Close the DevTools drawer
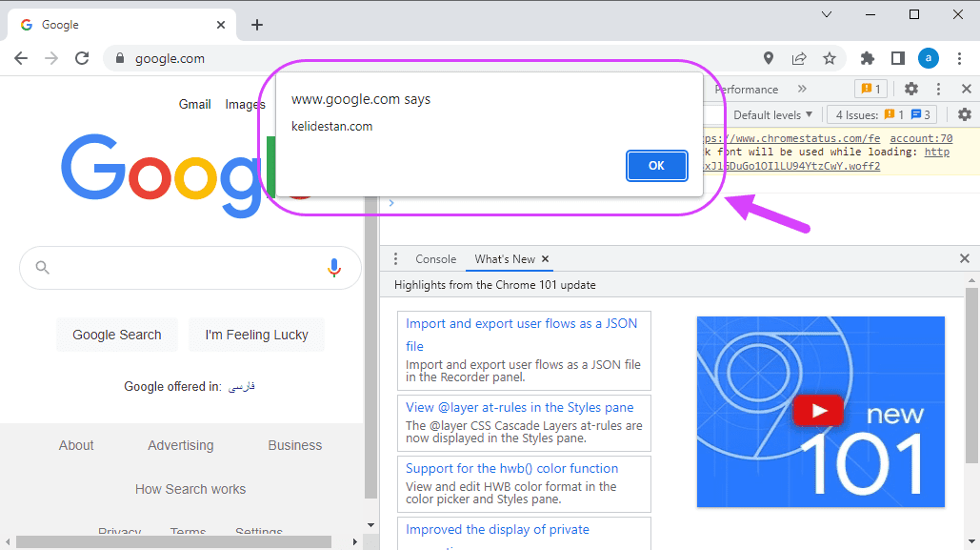The width and height of the screenshot is (980, 550). pyautogui.click(x=965, y=258)
